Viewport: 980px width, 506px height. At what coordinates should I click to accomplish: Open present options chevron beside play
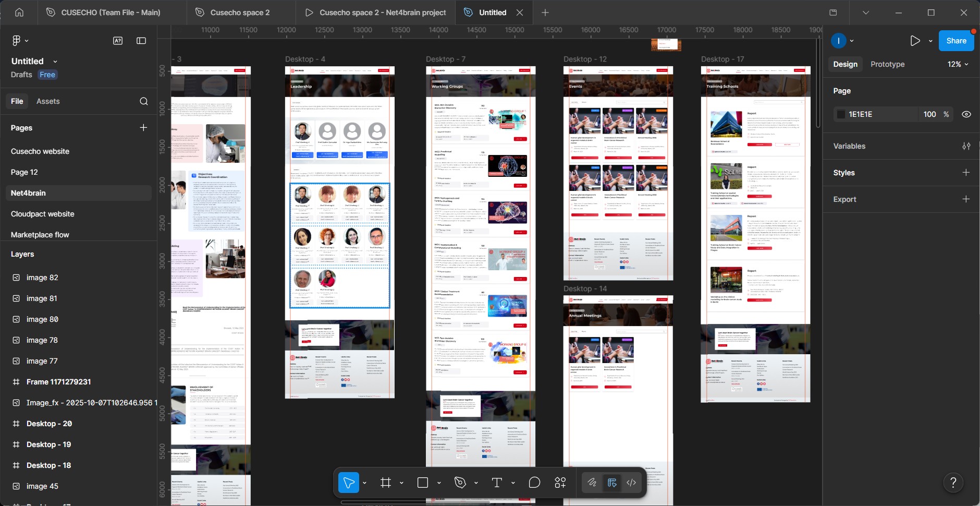coord(930,41)
